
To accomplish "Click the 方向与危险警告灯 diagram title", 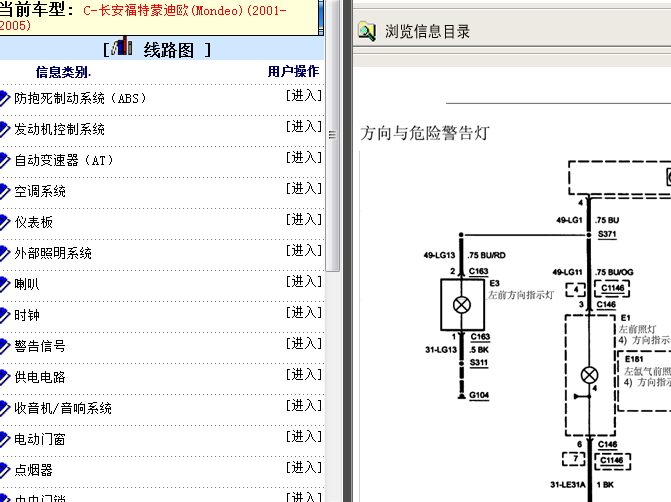I will click(x=425, y=133).
